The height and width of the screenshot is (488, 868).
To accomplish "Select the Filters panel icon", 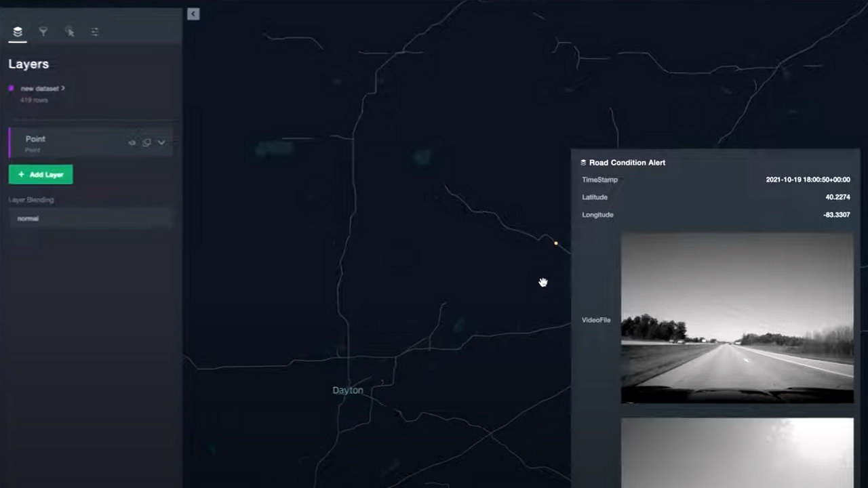I will point(43,31).
